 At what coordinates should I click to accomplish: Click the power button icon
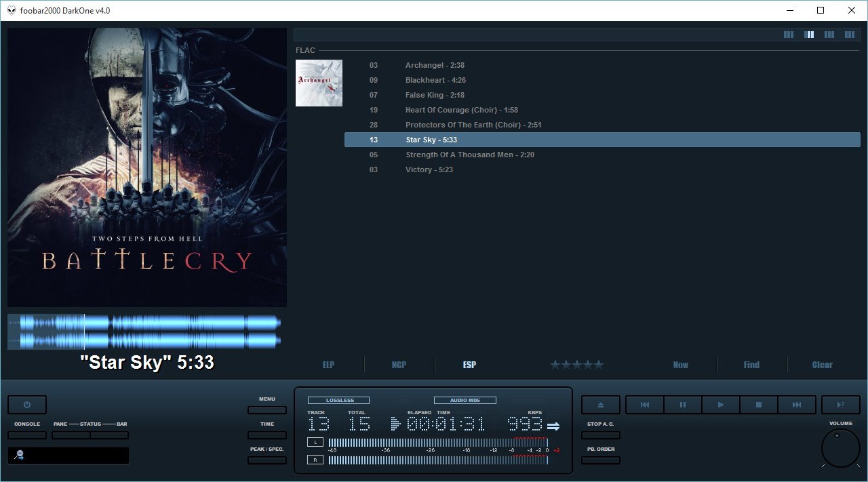(27, 405)
